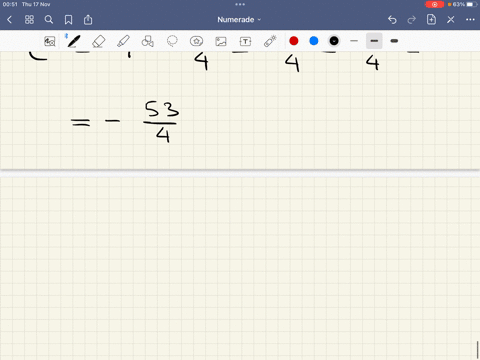Screen dimensions: 480x360
Task: Bookmark the current page
Action: pyautogui.click(x=68, y=20)
